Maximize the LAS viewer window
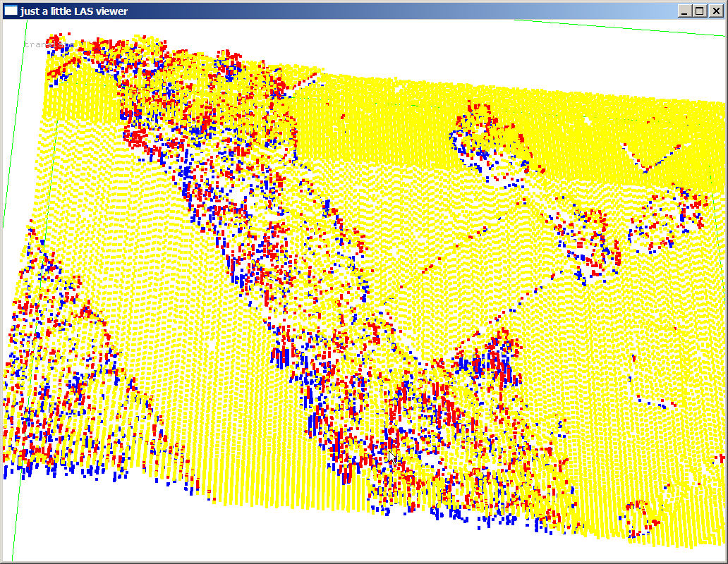Viewport: 728px width, 564px height. click(x=700, y=11)
